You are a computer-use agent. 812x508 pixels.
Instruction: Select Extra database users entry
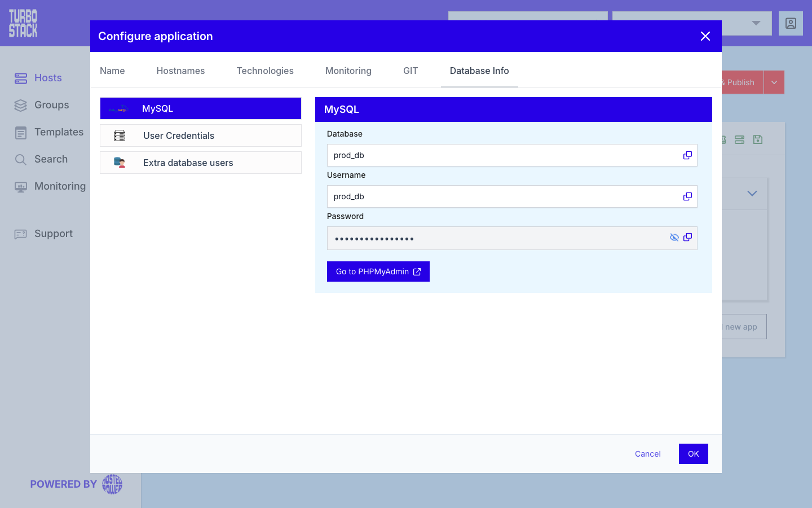pos(201,163)
